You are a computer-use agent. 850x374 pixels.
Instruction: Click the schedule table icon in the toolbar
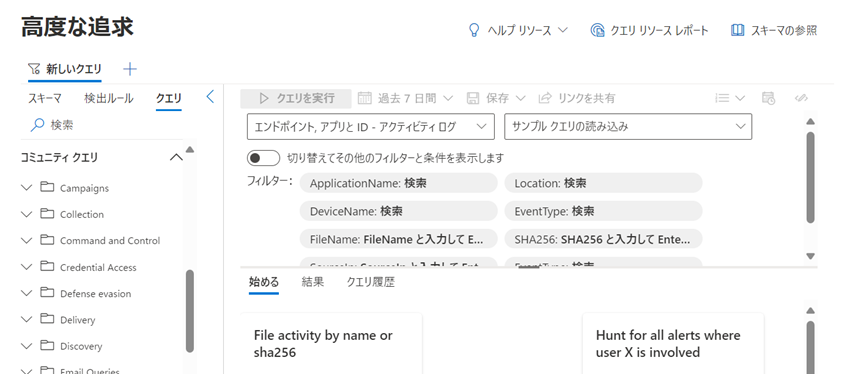click(x=768, y=98)
